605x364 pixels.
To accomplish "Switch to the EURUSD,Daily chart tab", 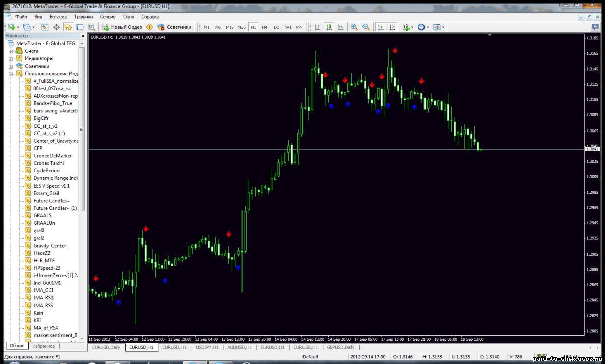I will coord(106,347).
